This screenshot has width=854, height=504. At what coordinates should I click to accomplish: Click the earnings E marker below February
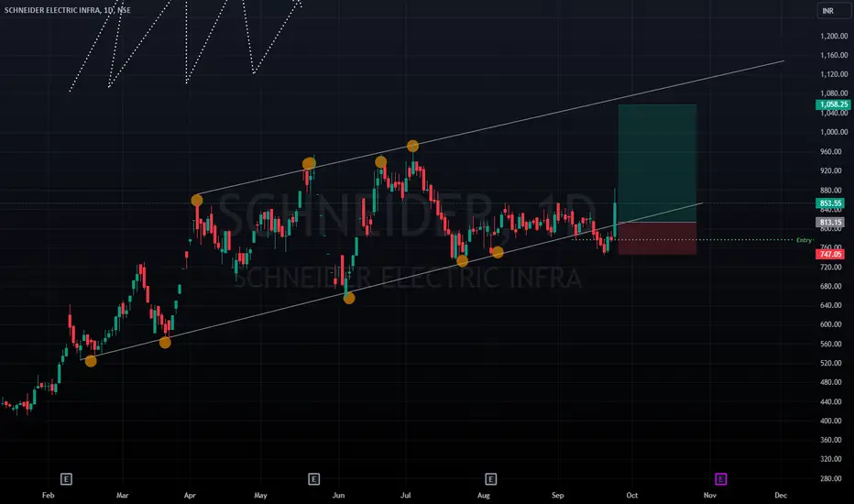[66, 479]
